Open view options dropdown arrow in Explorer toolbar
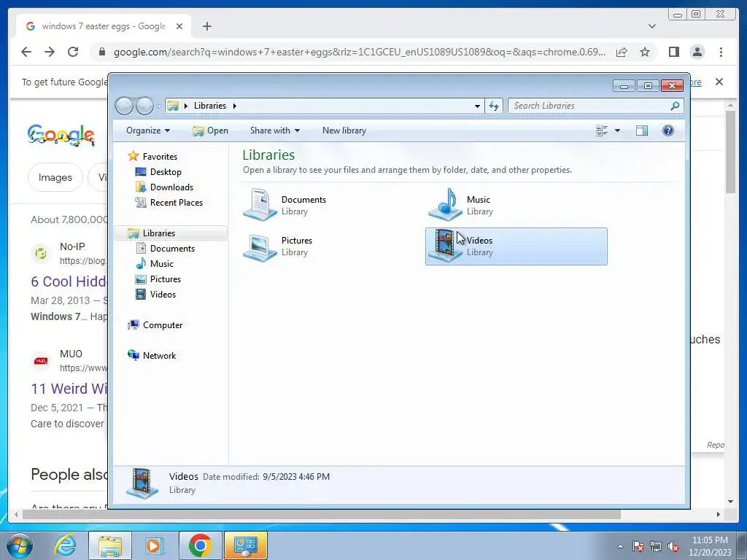This screenshot has width=747, height=560. point(617,131)
